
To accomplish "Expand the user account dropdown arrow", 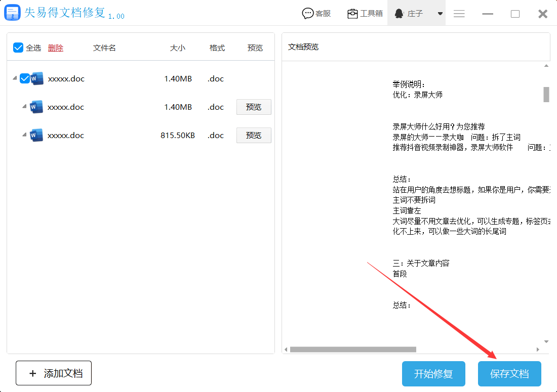I will pyautogui.click(x=440, y=14).
